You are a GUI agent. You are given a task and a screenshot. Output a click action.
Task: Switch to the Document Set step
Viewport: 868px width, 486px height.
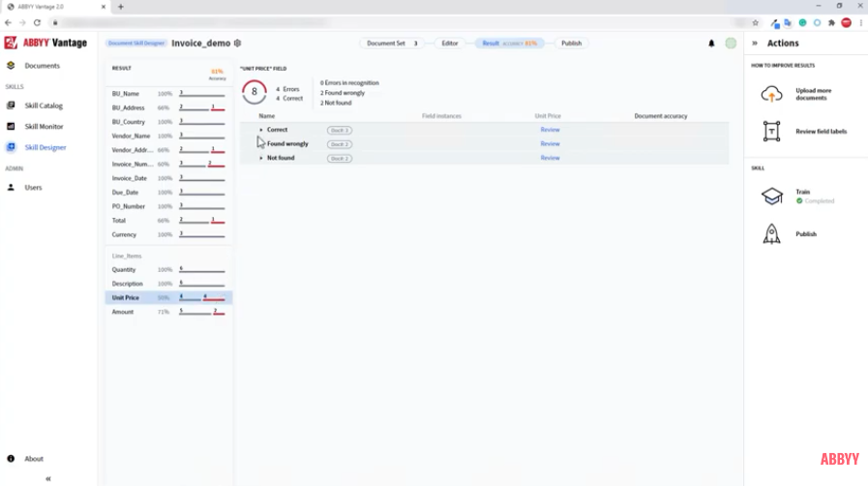point(392,44)
